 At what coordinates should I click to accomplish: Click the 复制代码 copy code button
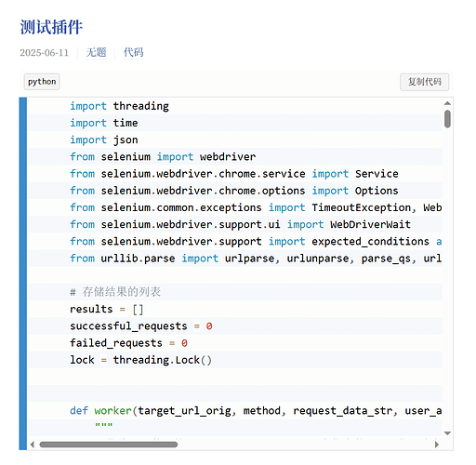pyautogui.click(x=424, y=82)
